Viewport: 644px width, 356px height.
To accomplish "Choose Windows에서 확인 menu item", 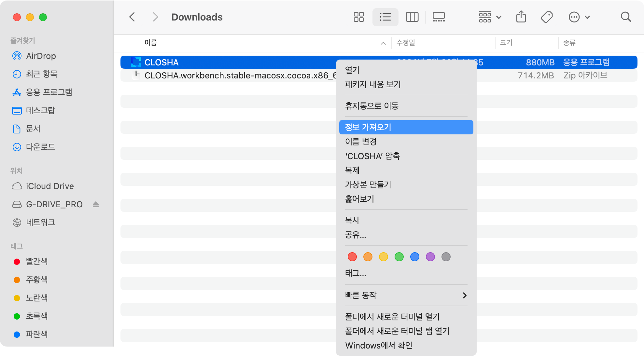I will [x=406, y=345].
